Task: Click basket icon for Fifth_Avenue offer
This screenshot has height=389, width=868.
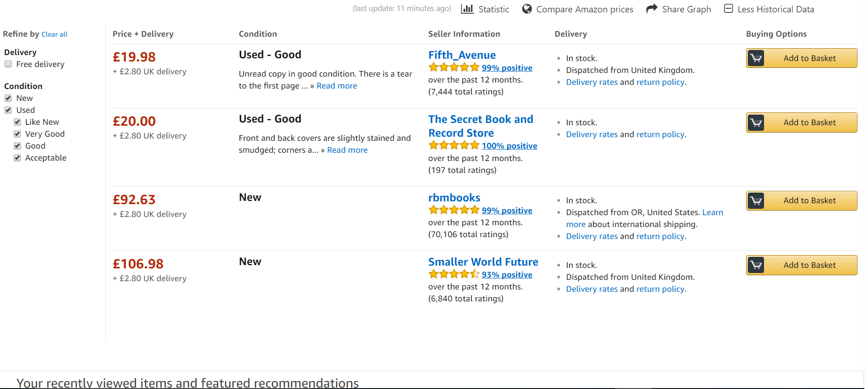Action: [x=756, y=58]
